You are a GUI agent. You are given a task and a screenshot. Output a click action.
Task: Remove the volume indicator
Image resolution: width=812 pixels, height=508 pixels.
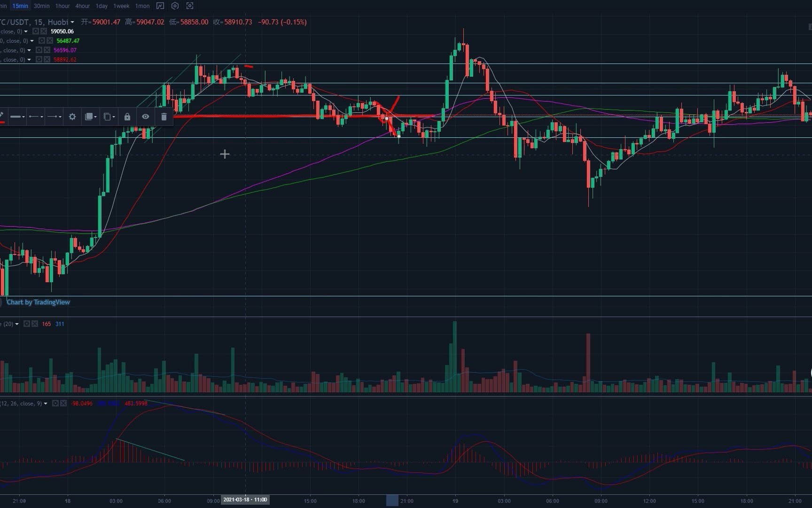point(35,324)
